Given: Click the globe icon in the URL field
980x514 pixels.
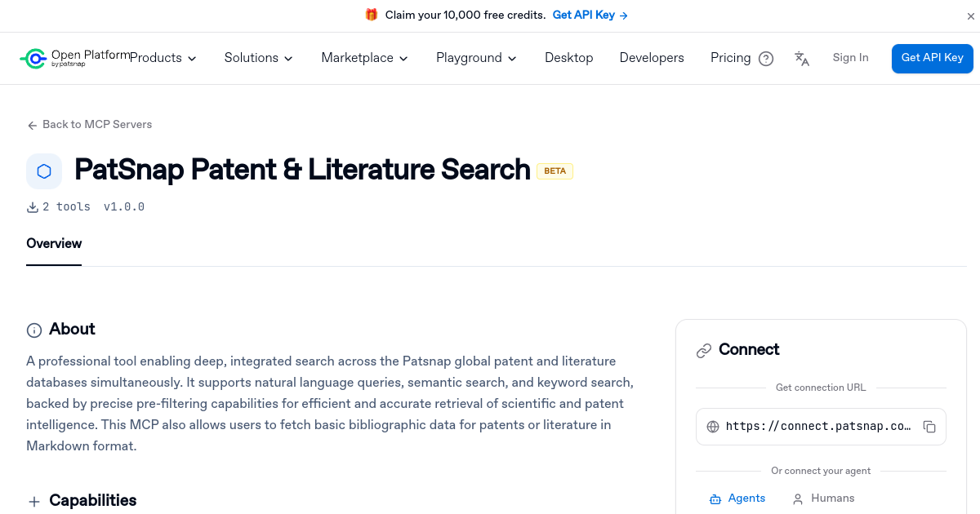Looking at the screenshot, I should pyautogui.click(x=713, y=427).
